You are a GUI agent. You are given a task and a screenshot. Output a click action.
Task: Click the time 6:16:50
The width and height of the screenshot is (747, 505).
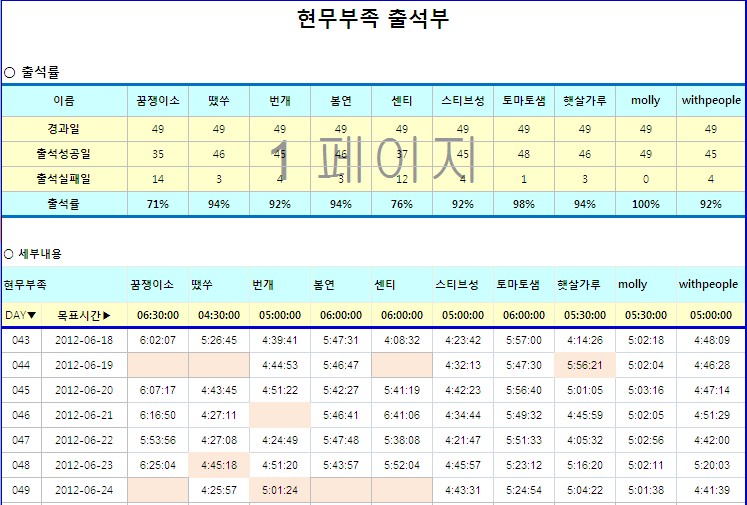158,415
